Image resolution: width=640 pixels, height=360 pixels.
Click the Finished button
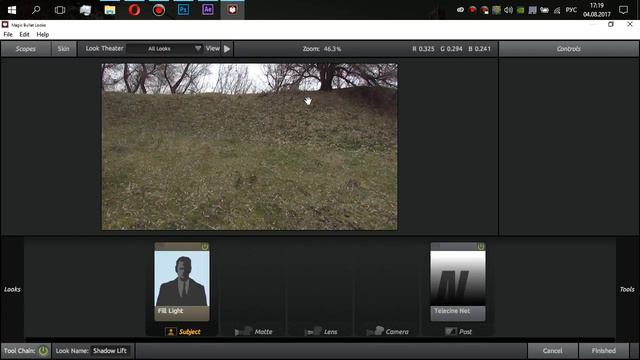pos(604,351)
